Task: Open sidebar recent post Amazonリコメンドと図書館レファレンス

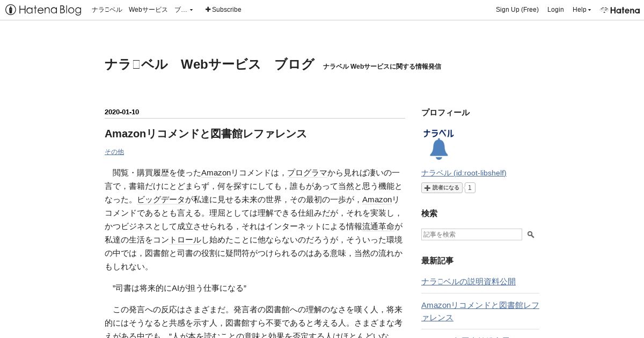Action: 480,311
